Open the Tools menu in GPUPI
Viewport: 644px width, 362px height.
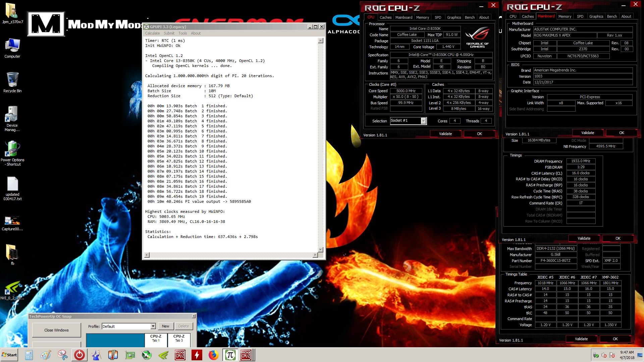[183, 33]
